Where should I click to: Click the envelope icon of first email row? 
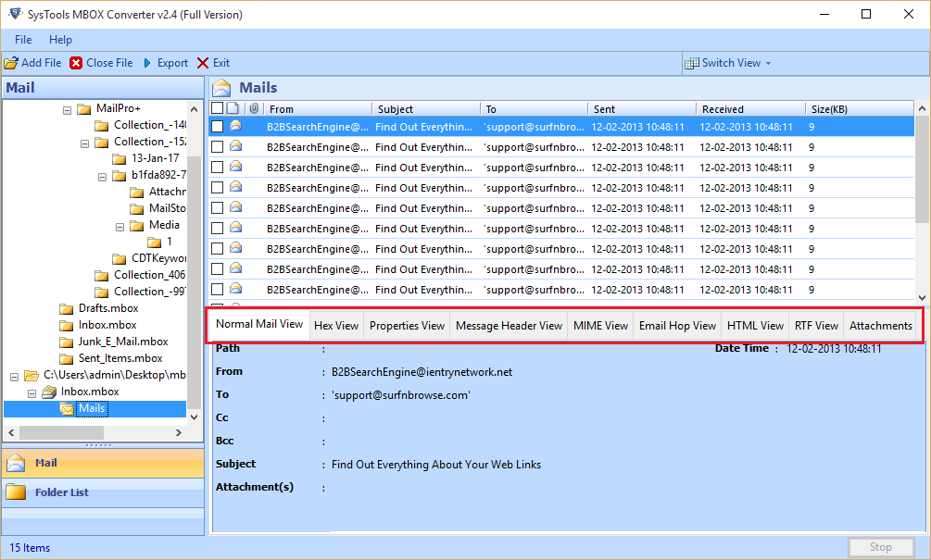235,126
